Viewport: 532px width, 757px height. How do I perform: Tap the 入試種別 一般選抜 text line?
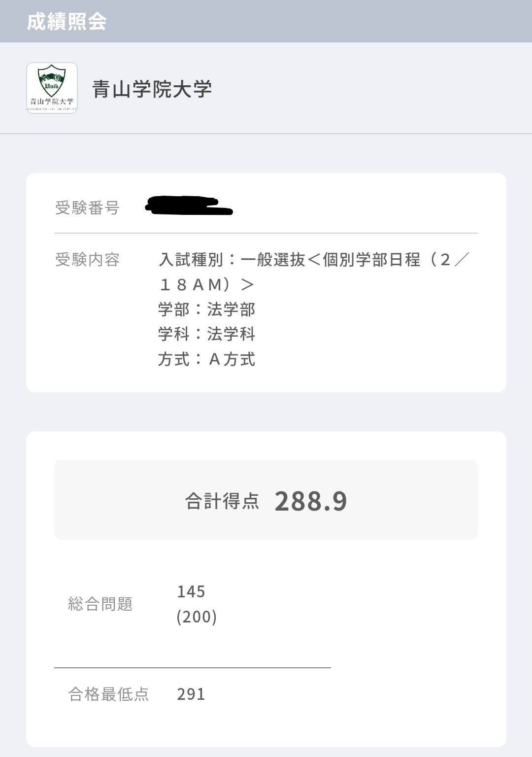[314, 260]
